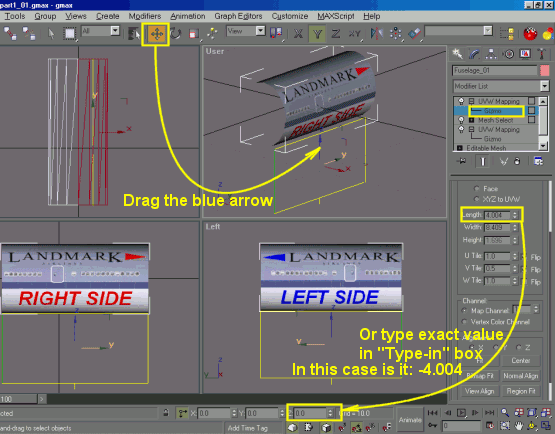Click the Region Fit button
Viewport: 555px width, 434px height.
click(x=520, y=391)
